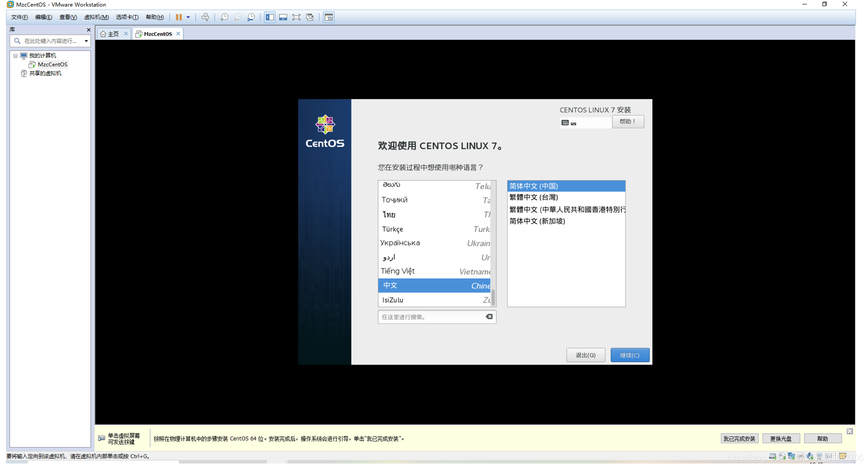Choose 简体中文 (中国) locale
The height and width of the screenshot is (467, 868).
(566, 186)
